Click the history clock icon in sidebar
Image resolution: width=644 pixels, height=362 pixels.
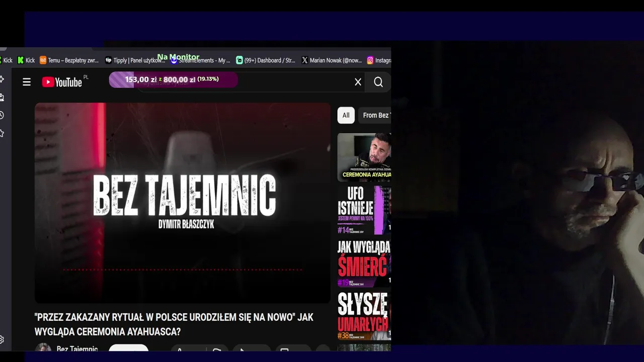click(x=2, y=115)
